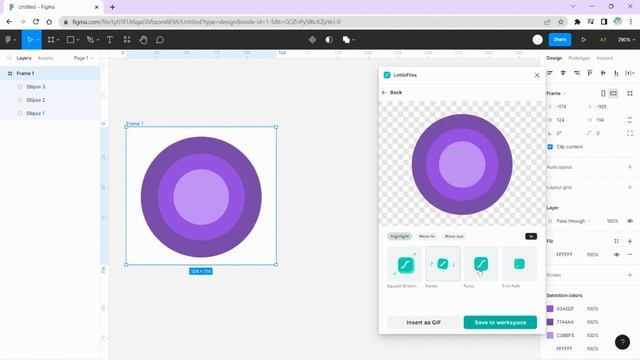This screenshot has width=640, height=360.
Task: Select the Hand tool
Action: click(x=143, y=40)
